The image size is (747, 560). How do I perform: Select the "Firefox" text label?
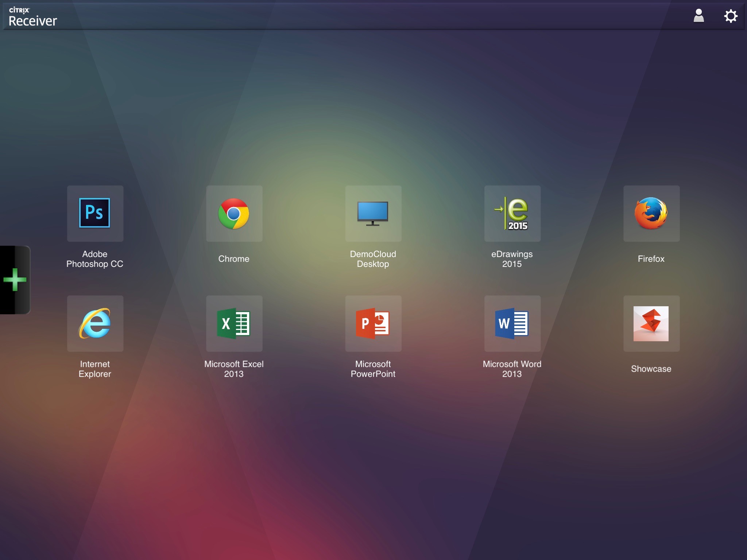(651, 259)
